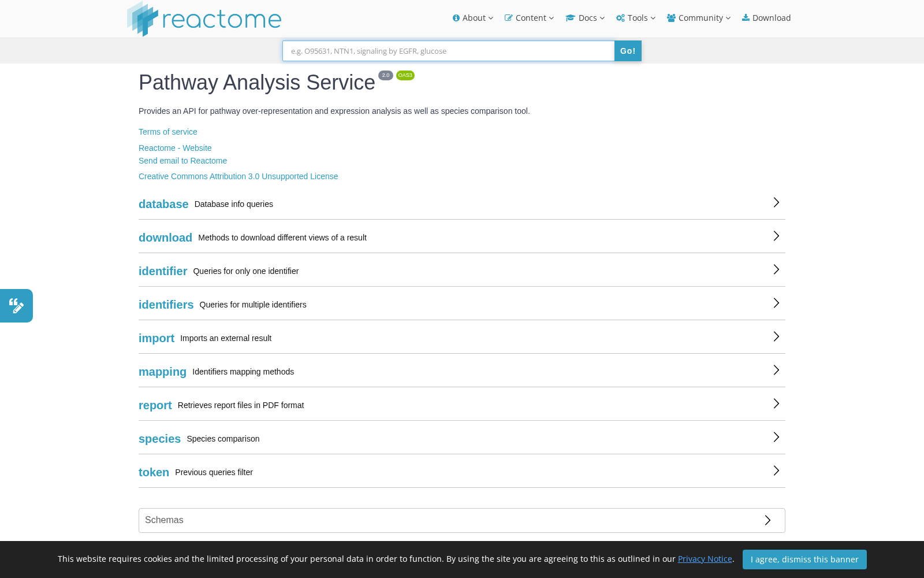Open the Download menu item
Viewport: 924px width, 578px height.
766,18
